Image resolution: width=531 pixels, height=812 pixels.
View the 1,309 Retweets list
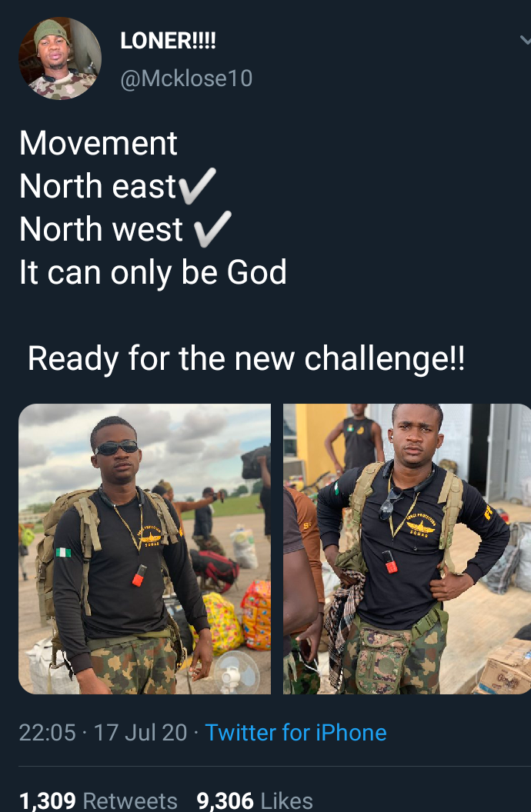(99, 800)
